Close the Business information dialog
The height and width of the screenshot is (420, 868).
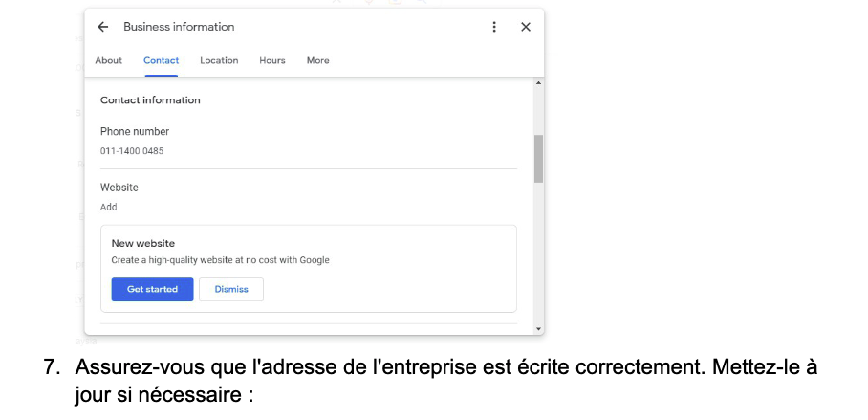pos(525,27)
